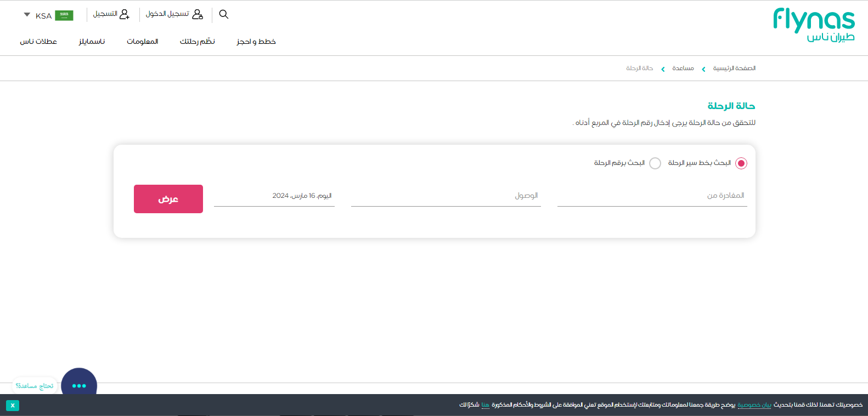Open the 'خطط و احجز' menu
Image resolution: width=868 pixels, height=416 pixels.
256,42
